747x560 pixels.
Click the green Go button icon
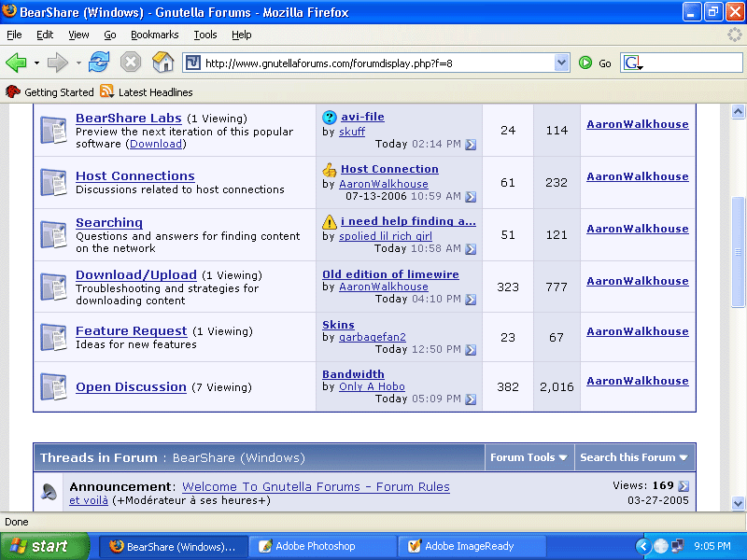(585, 63)
